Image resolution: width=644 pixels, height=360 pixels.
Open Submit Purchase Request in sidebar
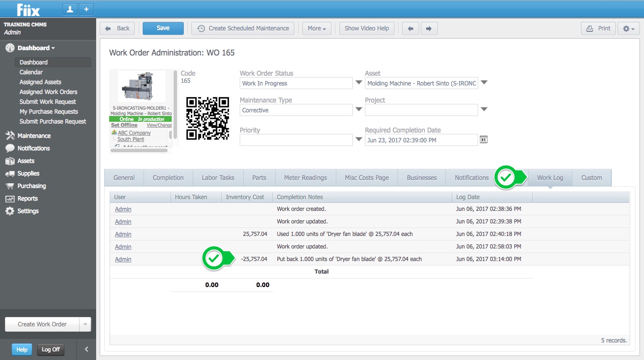click(x=53, y=121)
